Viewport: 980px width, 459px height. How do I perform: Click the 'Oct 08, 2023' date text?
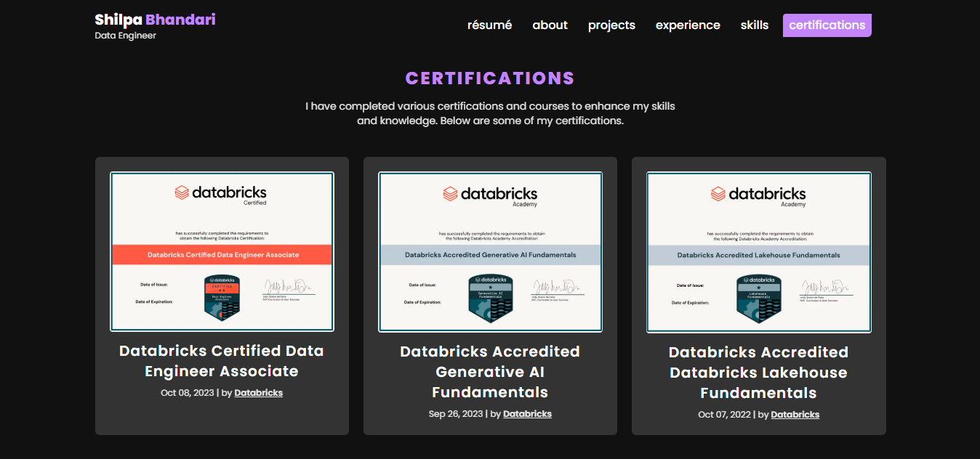pos(188,393)
